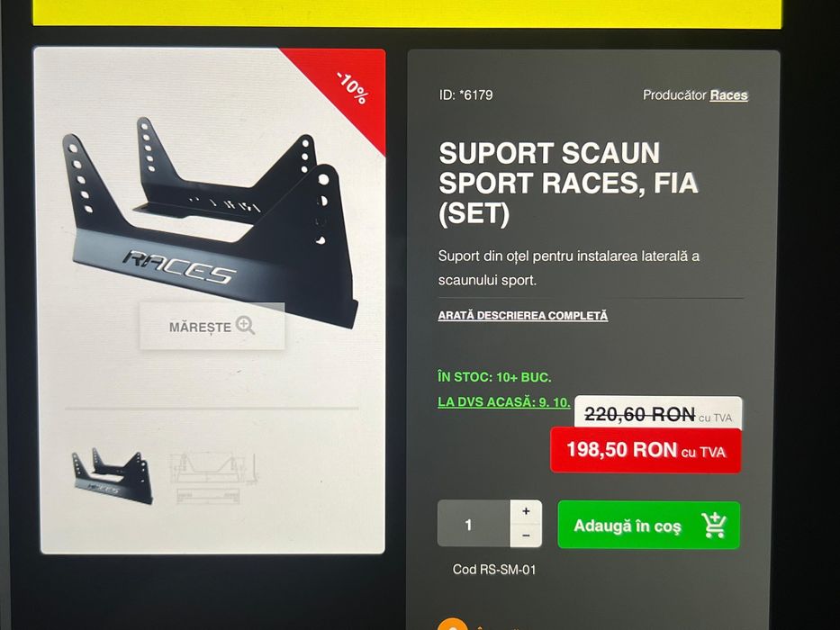Select the first bracket photo thumbnail

click(x=113, y=476)
